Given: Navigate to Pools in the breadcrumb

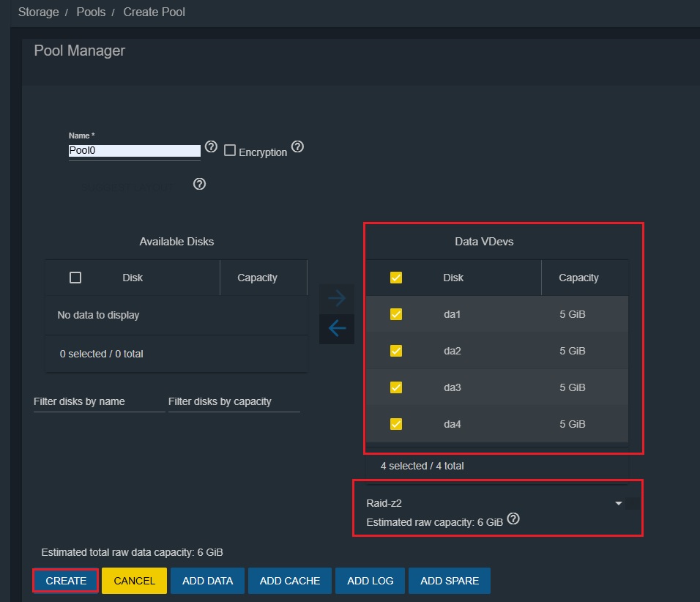Looking at the screenshot, I should (x=91, y=12).
